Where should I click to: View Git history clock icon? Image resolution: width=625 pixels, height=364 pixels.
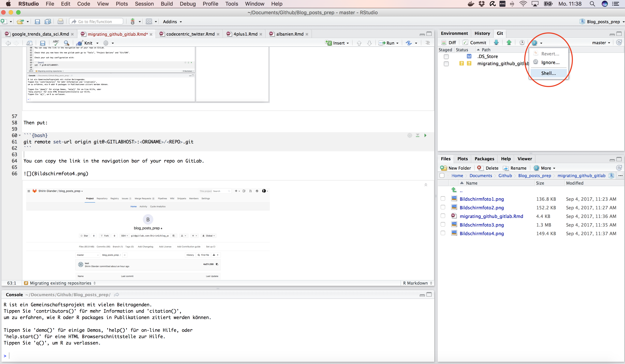[x=522, y=42]
